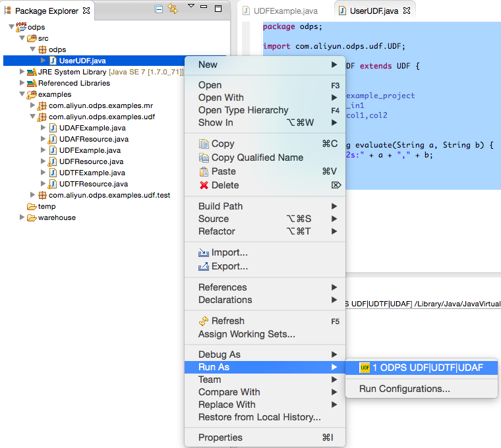Click the temp folder icon
This screenshot has height=448, width=501.
(32, 207)
